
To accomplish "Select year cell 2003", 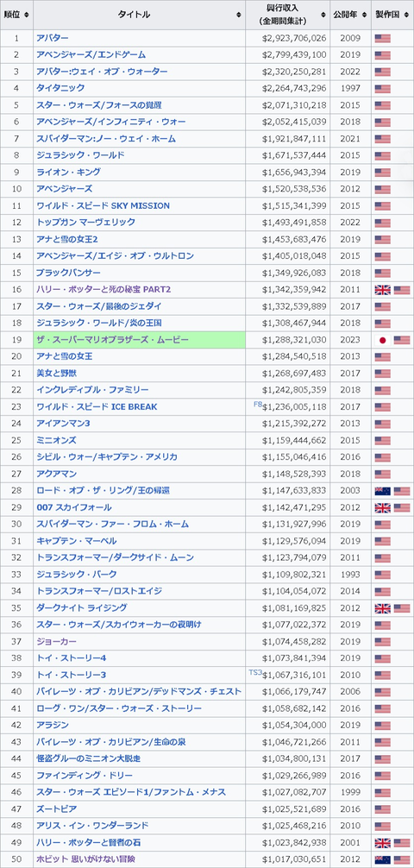I will click(350, 490).
